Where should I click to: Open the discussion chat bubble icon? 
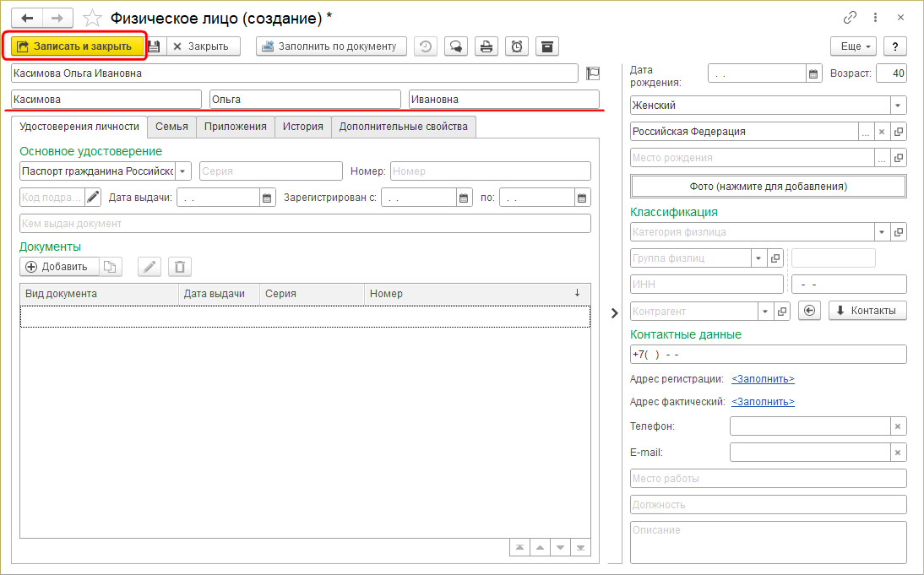pos(455,46)
